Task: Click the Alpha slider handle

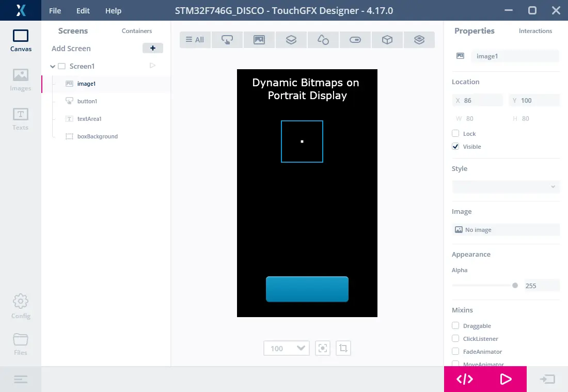Action: click(x=515, y=285)
